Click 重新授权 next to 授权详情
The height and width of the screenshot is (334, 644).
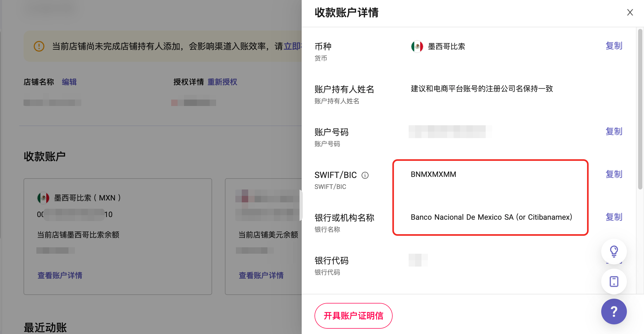point(222,82)
